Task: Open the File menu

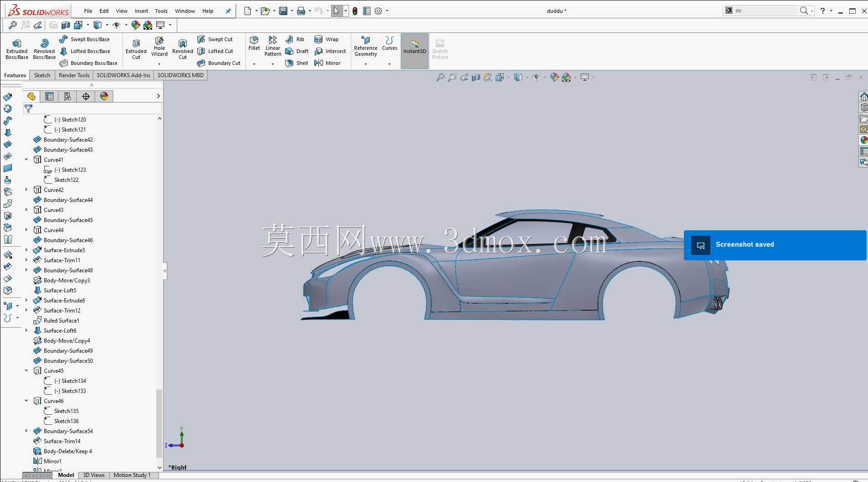Action: pos(88,11)
